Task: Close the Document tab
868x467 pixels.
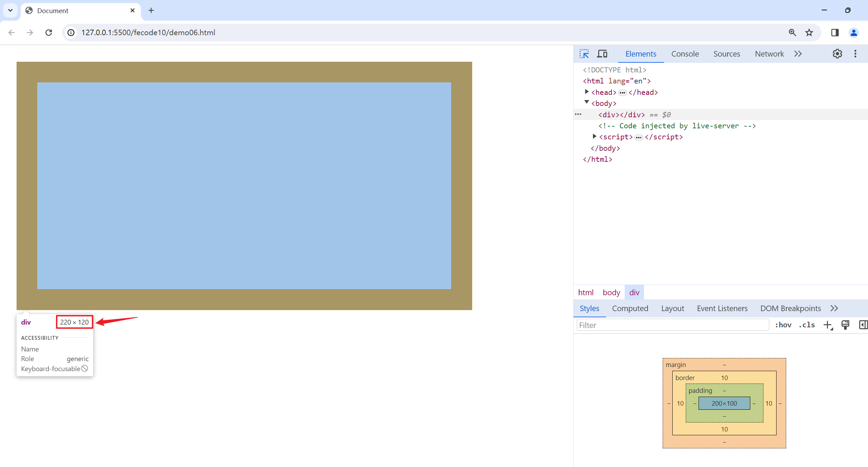Action: (132, 10)
